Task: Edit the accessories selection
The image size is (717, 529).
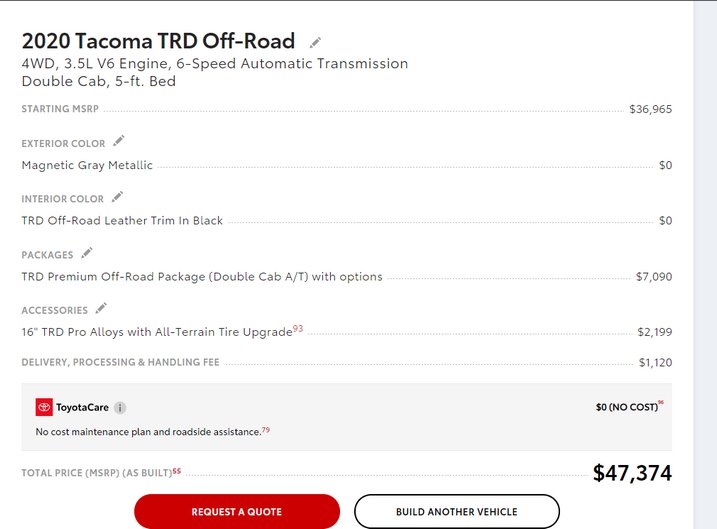Action: click(101, 308)
